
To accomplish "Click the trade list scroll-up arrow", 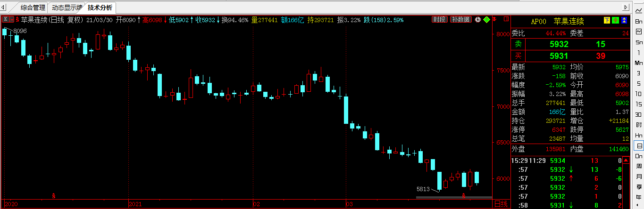I will 627,161.
